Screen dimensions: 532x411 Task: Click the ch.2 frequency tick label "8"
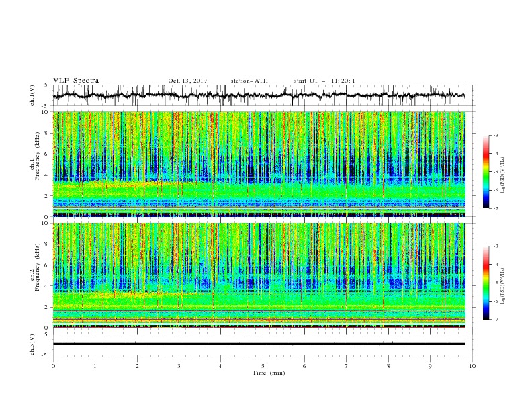click(47, 244)
